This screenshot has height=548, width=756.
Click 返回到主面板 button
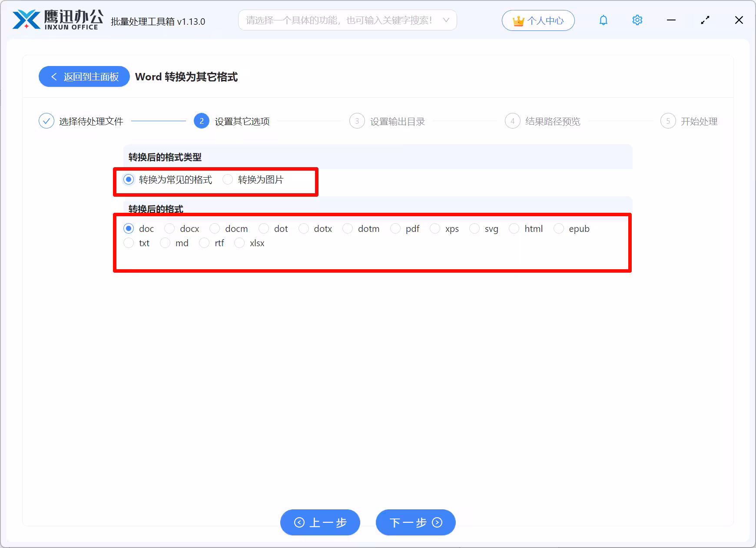(83, 76)
